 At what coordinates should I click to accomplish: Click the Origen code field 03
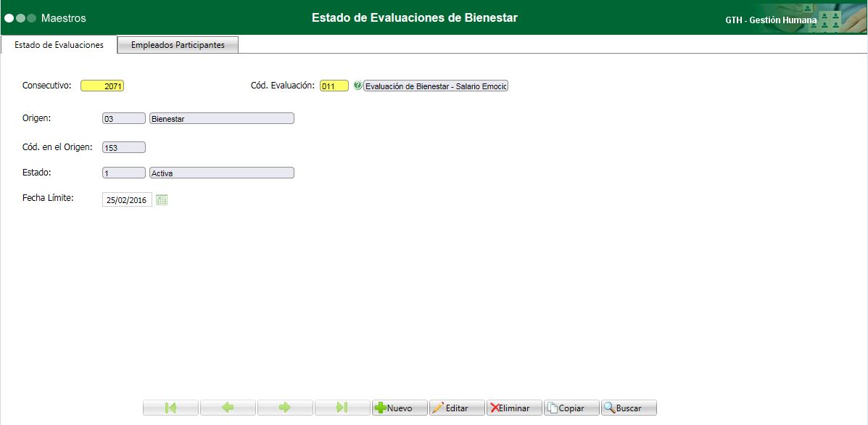pyautogui.click(x=124, y=118)
